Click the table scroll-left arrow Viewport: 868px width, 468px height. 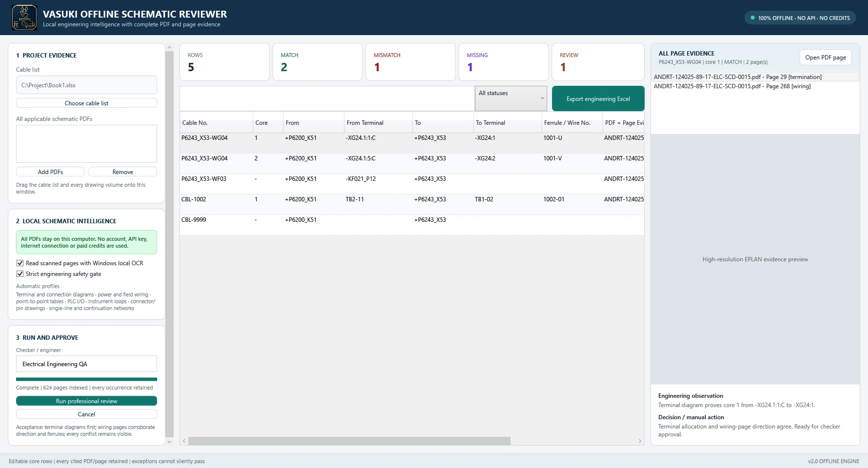click(184, 441)
